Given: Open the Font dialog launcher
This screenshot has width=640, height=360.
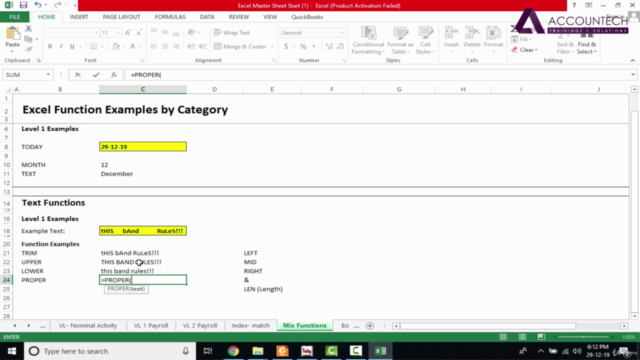Looking at the screenshot, I should [142, 60].
